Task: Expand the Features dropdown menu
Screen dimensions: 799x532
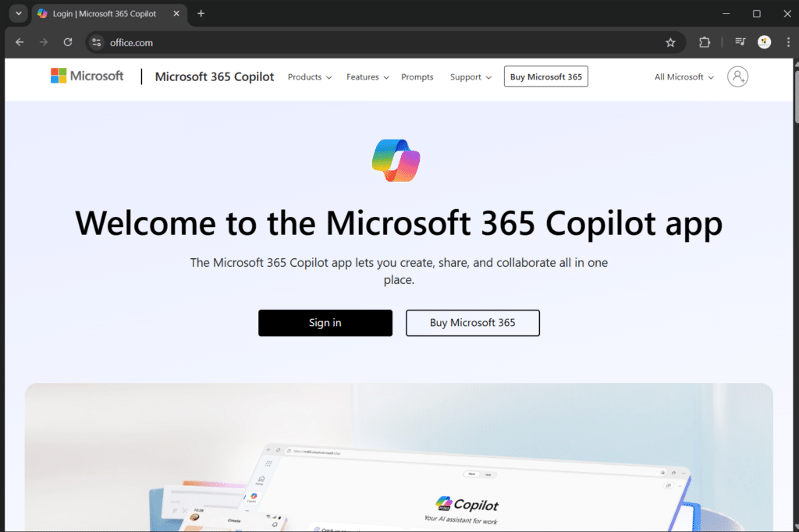Action: pos(367,77)
